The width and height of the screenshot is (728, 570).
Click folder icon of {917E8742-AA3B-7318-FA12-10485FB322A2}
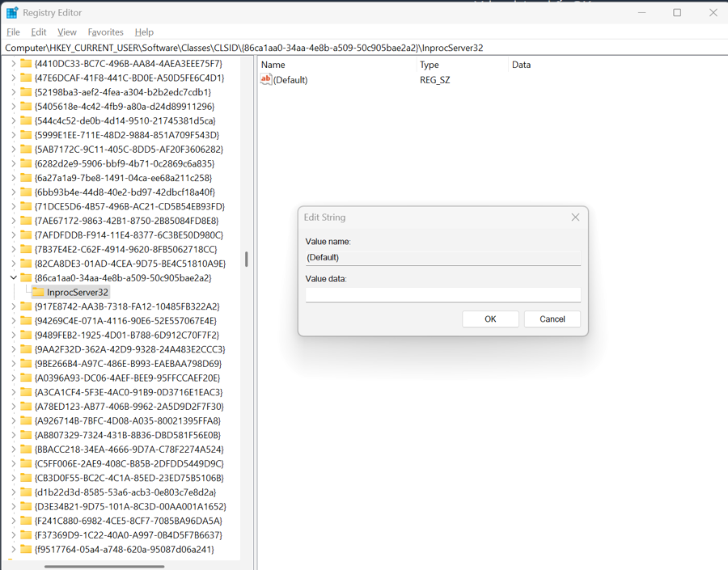pos(26,306)
